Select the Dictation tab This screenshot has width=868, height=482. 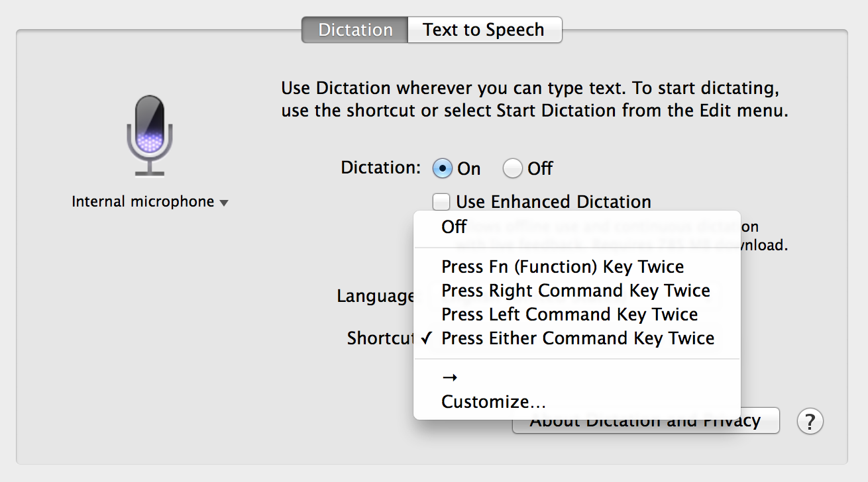click(355, 30)
